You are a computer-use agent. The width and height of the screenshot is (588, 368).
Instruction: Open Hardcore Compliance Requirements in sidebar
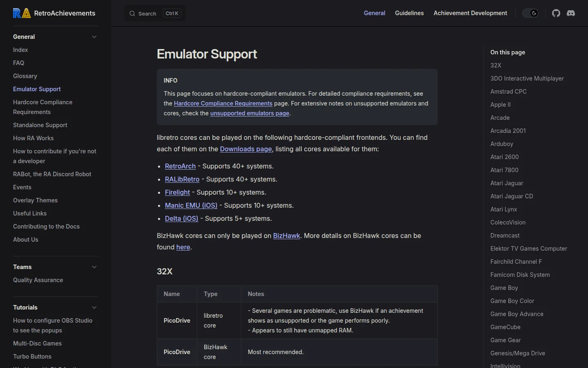click(x=43, y=107)
